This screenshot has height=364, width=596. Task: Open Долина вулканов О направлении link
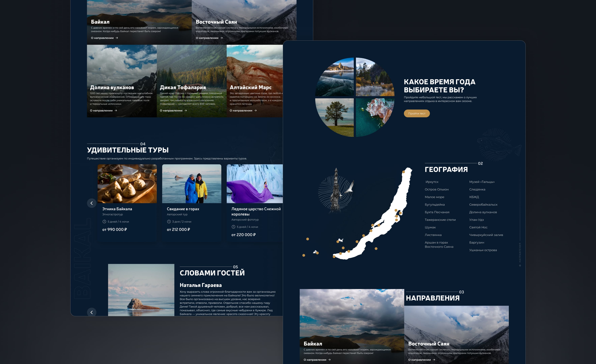click(x=101, y=110)
